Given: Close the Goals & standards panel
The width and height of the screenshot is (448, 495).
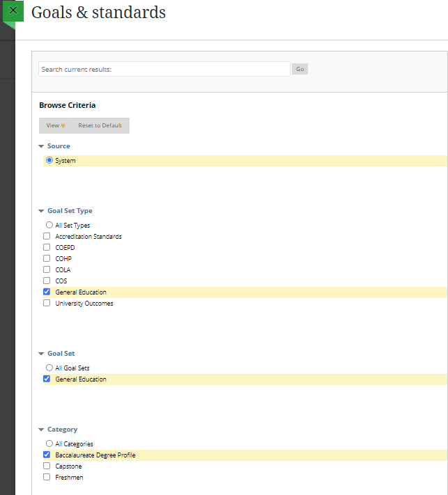Looking at the screenshot, I should click(13, 10).
